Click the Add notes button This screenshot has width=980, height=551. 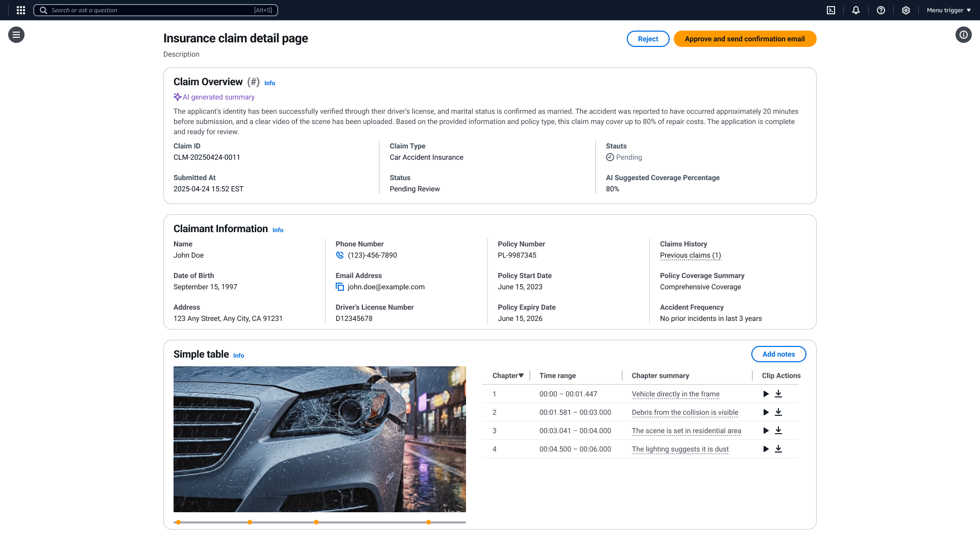778,354
